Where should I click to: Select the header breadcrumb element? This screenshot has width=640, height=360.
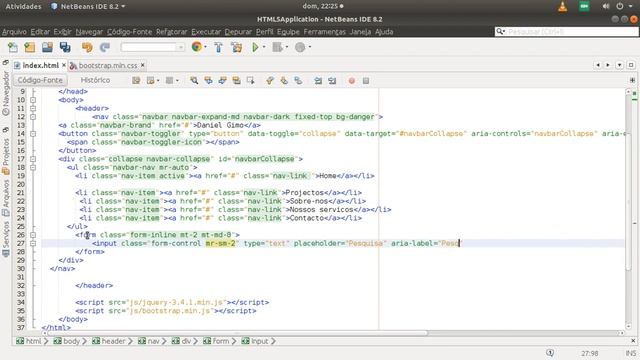109,341
